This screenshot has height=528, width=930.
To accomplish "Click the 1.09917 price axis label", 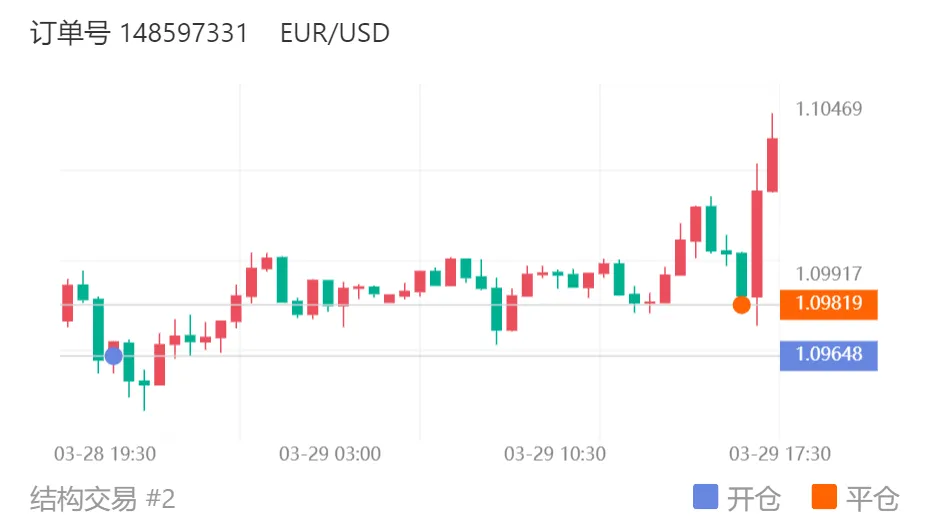I will tap(829, 274).
